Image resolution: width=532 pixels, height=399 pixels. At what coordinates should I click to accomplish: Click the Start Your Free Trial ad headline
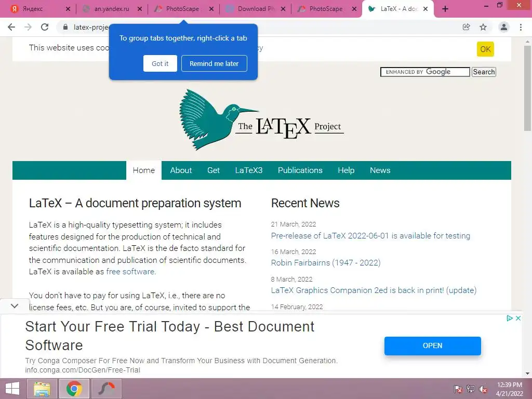170,336
